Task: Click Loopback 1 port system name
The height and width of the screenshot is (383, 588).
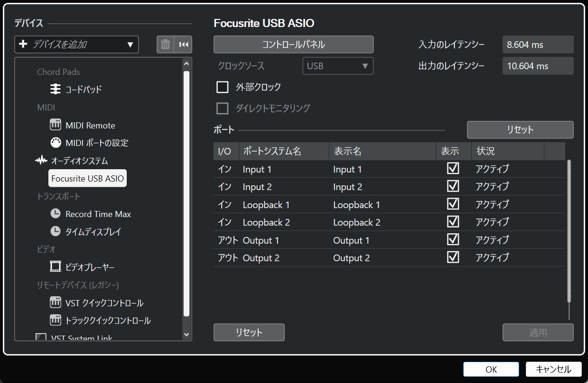Action: click(x=266, y=205)
